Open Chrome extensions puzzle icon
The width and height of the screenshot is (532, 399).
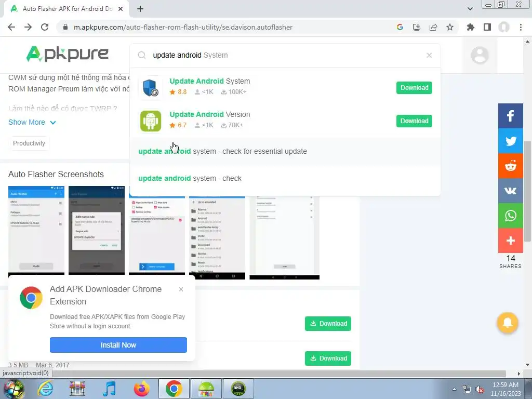pos(471,27)
